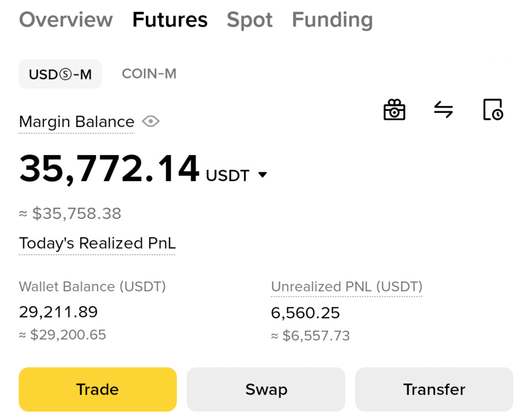This screenshot has width=532, height=418.
Task: Tap the transfer arrows icon
Action: point(443,109)
